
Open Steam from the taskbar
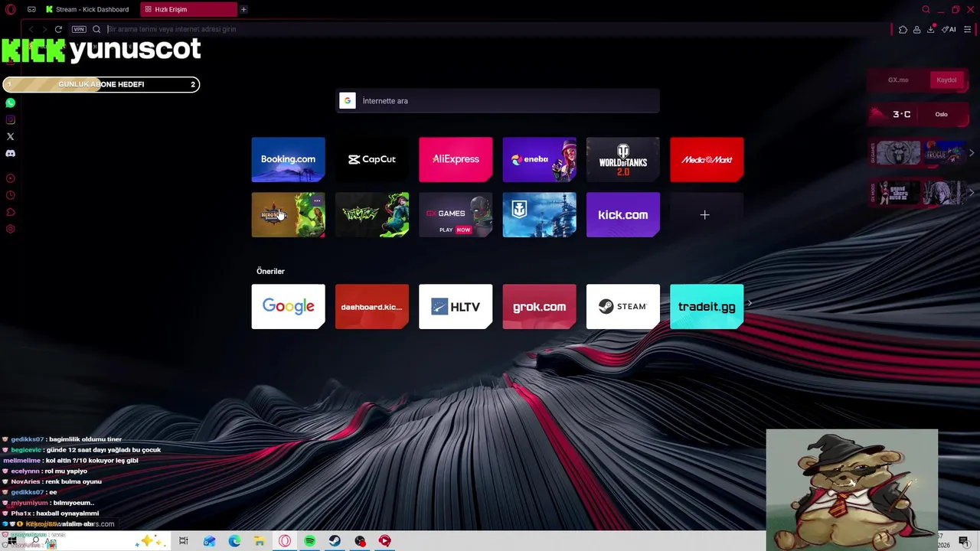(335, 541)
